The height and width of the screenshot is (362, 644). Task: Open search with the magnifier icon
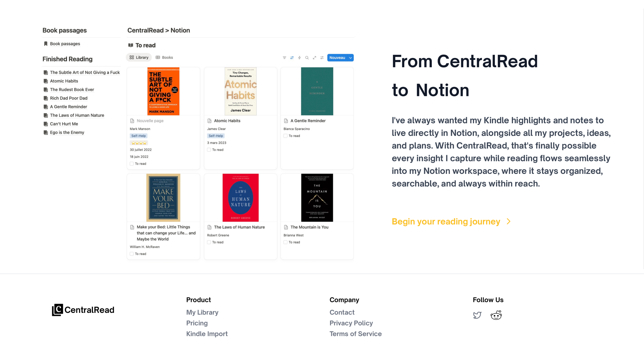click(307, 57)
